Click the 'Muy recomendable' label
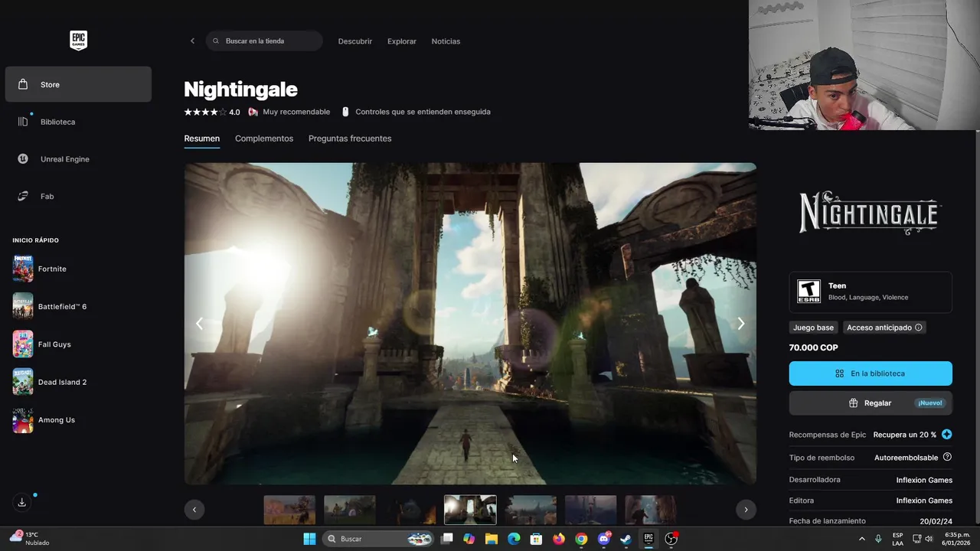 click(296, 112)
